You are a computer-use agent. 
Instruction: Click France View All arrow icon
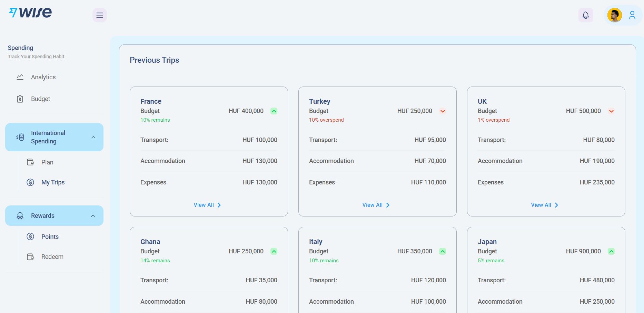219,205
